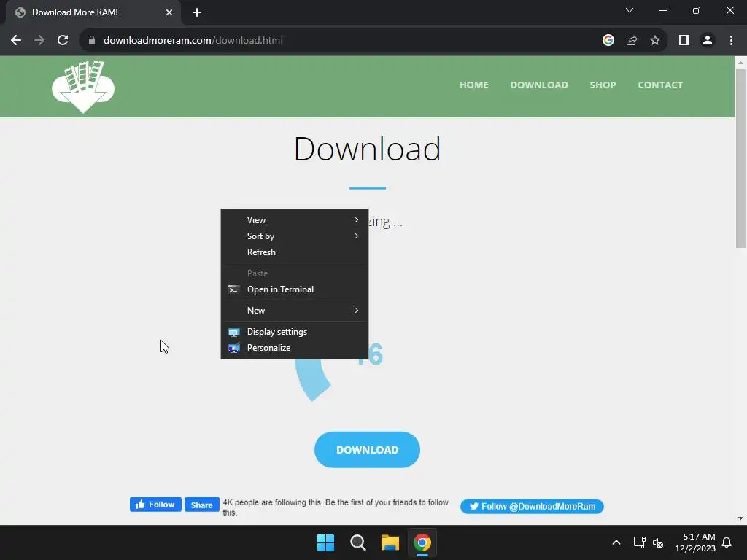Viewport: 747px width, 560px height.
Task: Launch File Explorer from the taskbar
Action: (390, 542)
